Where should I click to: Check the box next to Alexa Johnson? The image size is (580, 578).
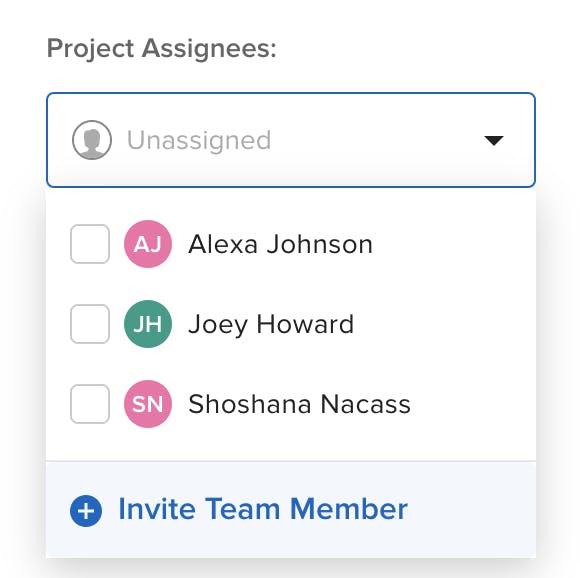coord(90,244)
